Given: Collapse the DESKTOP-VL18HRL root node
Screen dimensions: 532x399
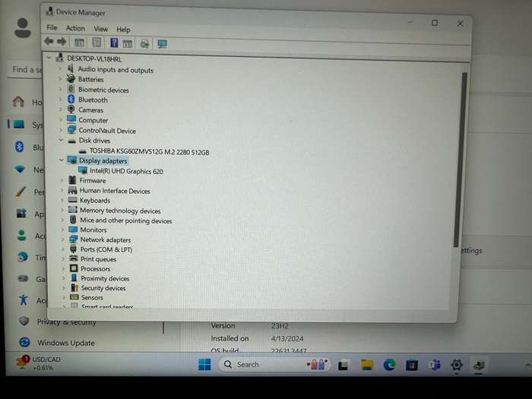Looking at the screenshot, I should [49, 58].
